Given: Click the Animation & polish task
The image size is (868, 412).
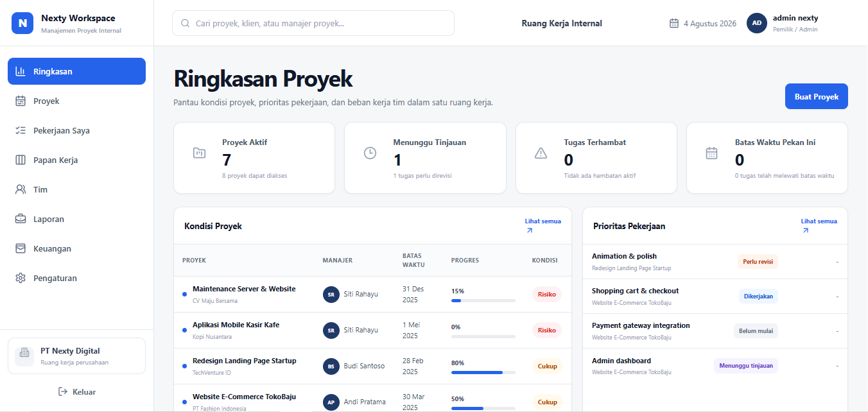Looking at the screenshot, I should pos(624,256).
